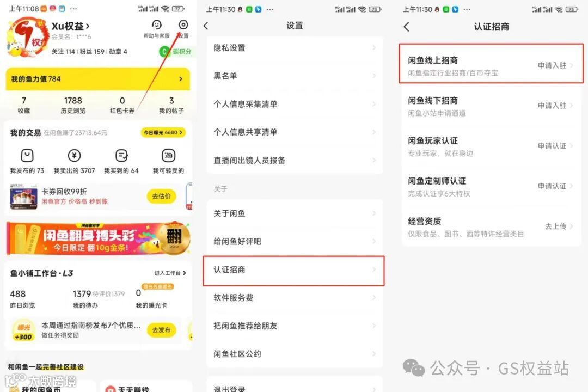The width and height of the screenshot is (588, 392).
Task: Tap the 我可转卖的 icon
Action: pos(168,155)
